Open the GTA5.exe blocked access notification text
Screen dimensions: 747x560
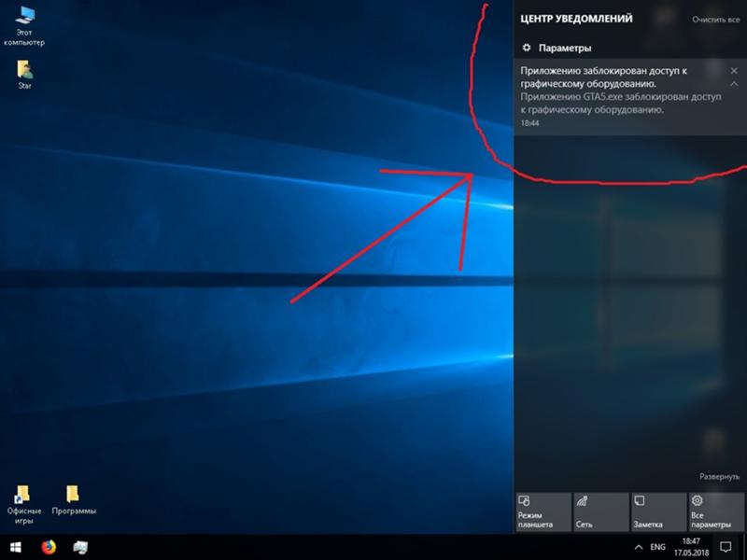620,103
